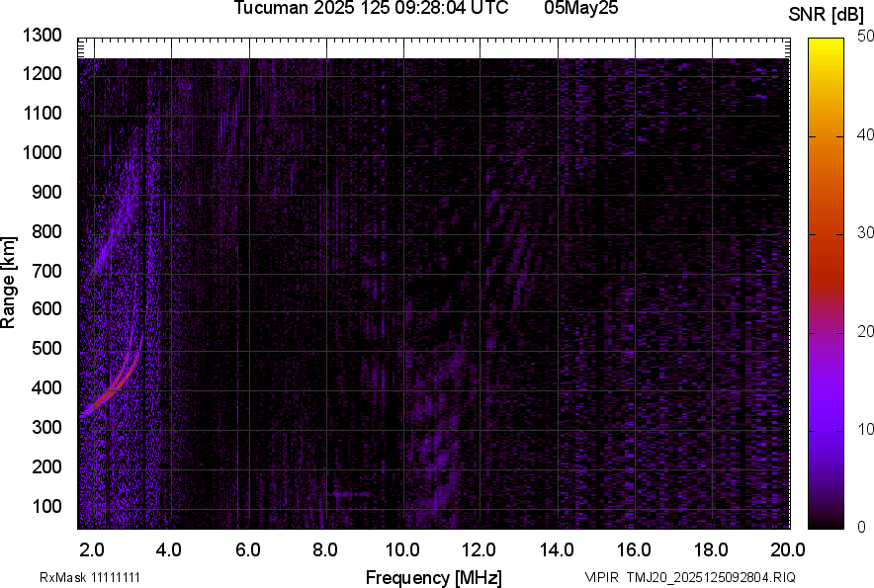Click the range tick label '800'
874x588 pixels.
(x=46, y=231)
